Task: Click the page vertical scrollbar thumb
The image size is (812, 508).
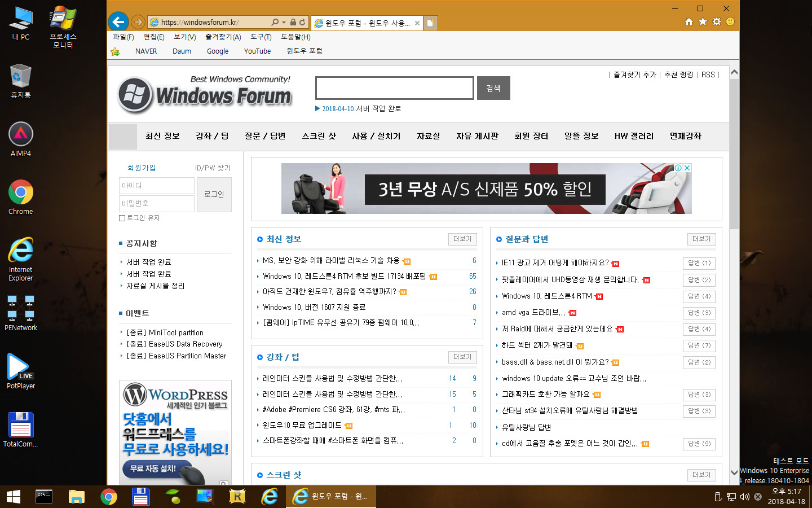Action: (x=734, y=154)
